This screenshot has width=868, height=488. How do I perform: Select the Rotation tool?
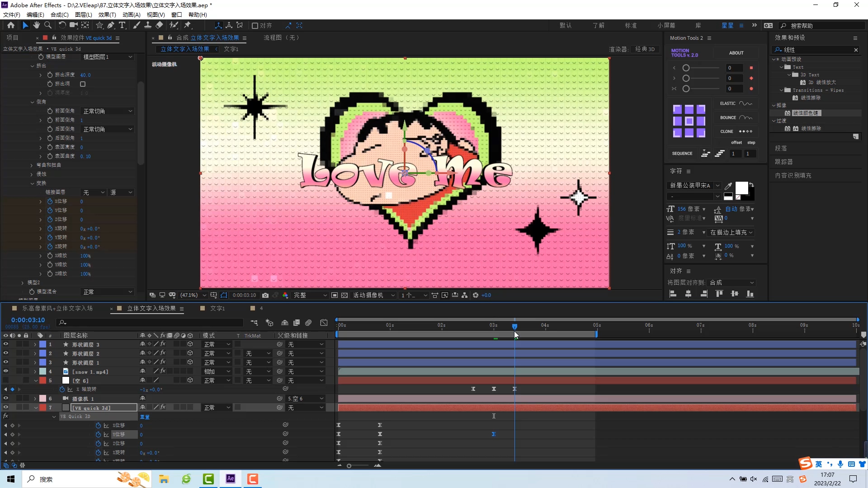[x=62, y=25]
